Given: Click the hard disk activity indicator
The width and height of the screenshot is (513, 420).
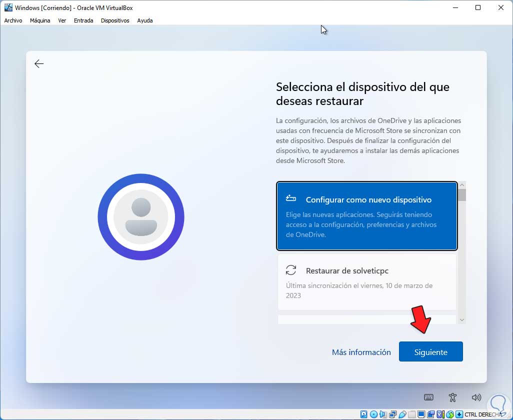Looking at the screenshot, I should coord(364,414).
